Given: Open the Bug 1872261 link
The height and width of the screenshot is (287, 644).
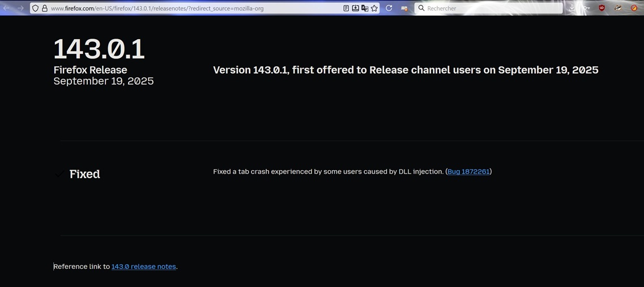Looking at the screenshot, I should tap(468, 171).
